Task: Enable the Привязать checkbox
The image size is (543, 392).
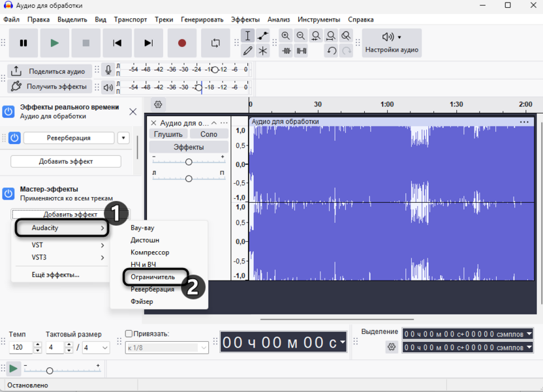Action: coord(129,333)
